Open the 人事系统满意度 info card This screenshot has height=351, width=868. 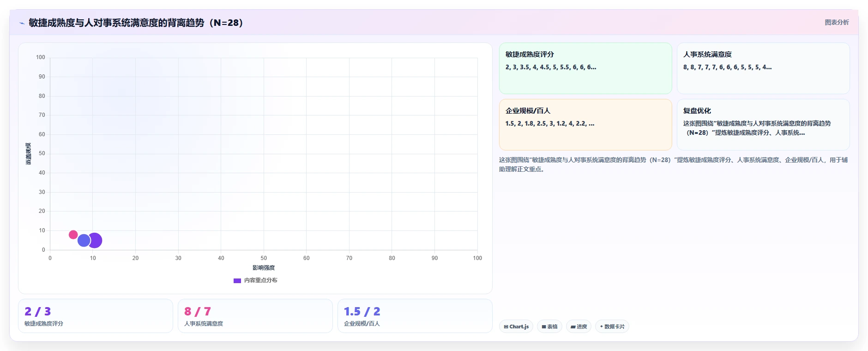(x=763, y=68)
